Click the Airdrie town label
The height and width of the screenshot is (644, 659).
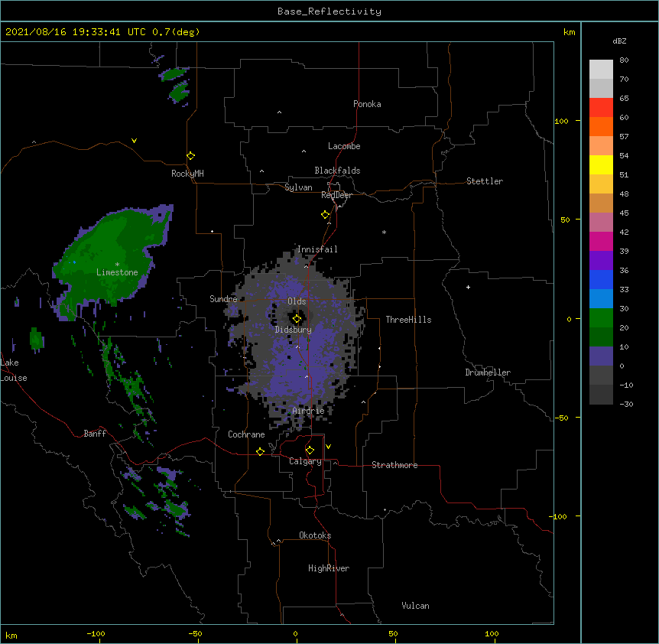coord(308,411)
